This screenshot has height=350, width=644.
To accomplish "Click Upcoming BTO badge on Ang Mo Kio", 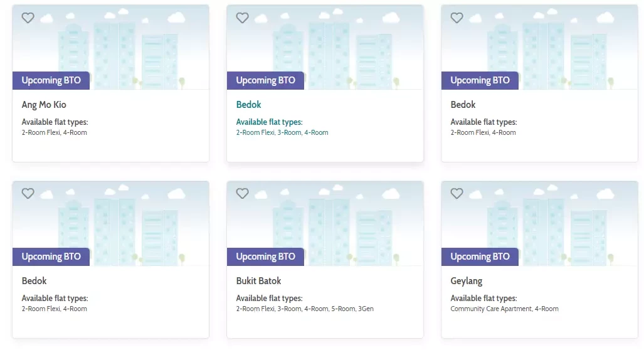I will coord(51,80).
